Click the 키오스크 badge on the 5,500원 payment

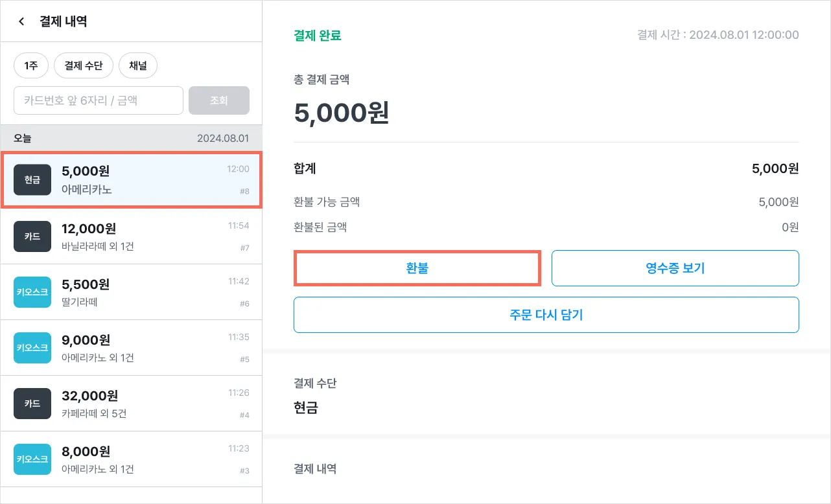point(32,292)
